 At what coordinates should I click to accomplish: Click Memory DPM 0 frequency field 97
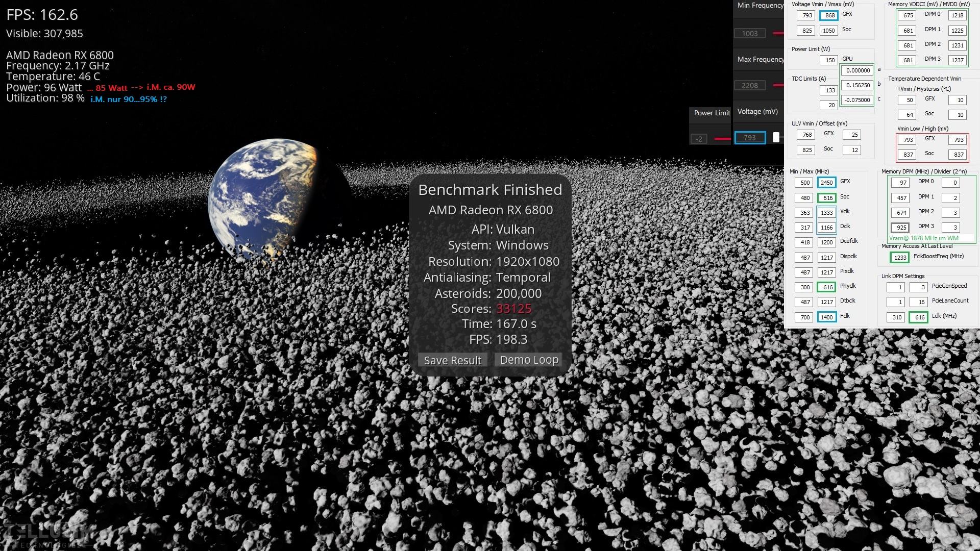(900, 183)
